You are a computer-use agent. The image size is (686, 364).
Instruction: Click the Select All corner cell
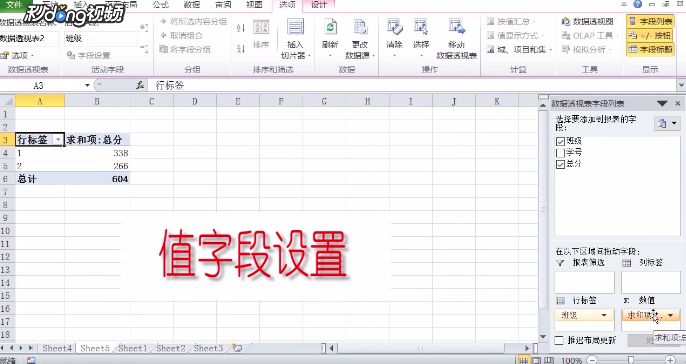click(7, 102)
